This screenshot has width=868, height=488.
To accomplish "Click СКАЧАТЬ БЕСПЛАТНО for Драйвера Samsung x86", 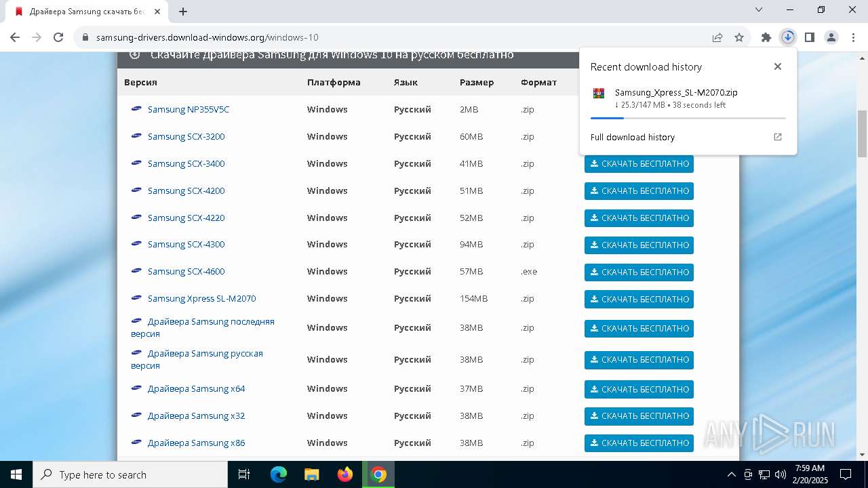I will 639,443.
